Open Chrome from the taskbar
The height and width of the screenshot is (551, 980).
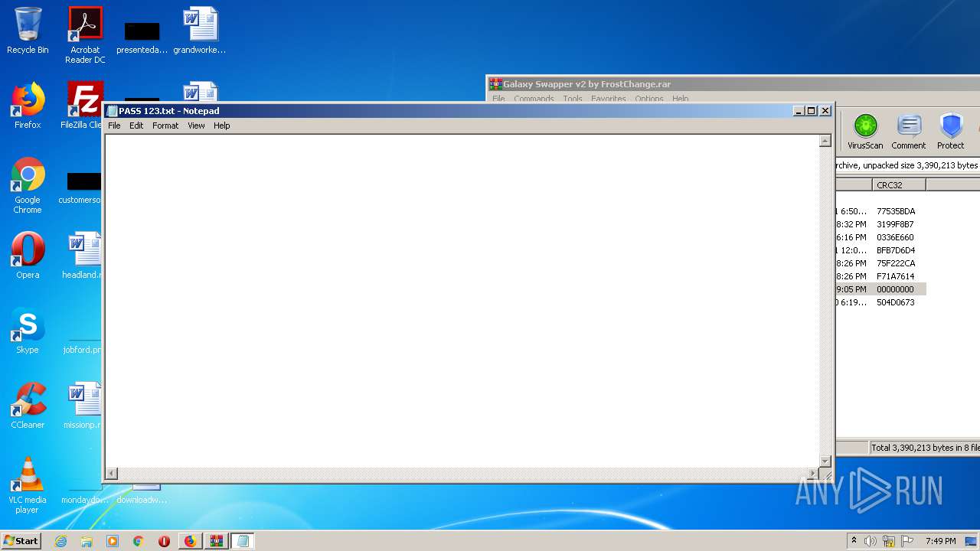(x=139, y=541)
